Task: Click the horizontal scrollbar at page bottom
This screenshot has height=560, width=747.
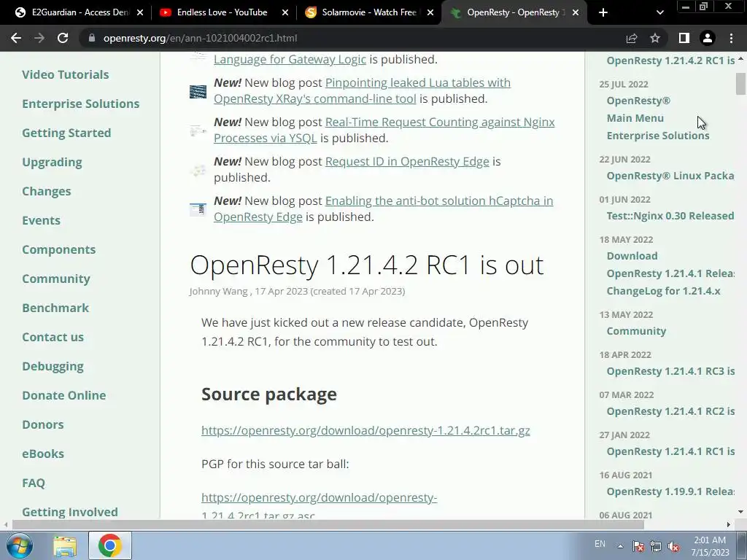Action: [328, 525]
